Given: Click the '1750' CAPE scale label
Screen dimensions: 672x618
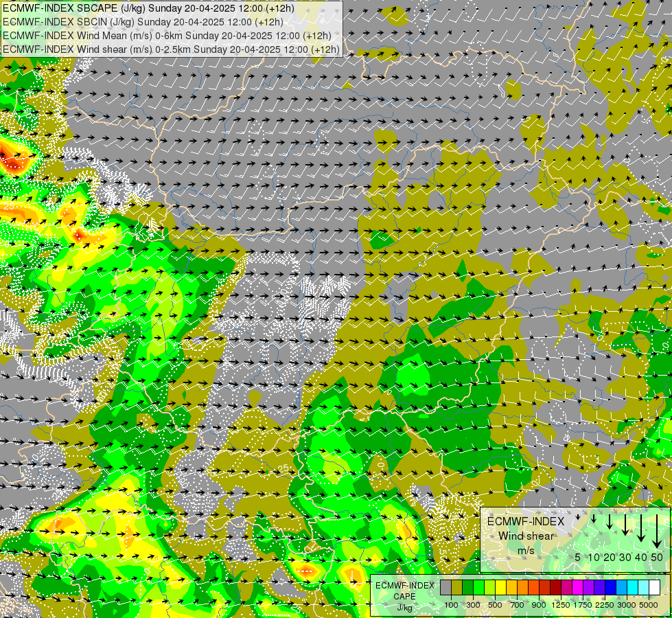Looking at the screenshot, I should 583,605.
